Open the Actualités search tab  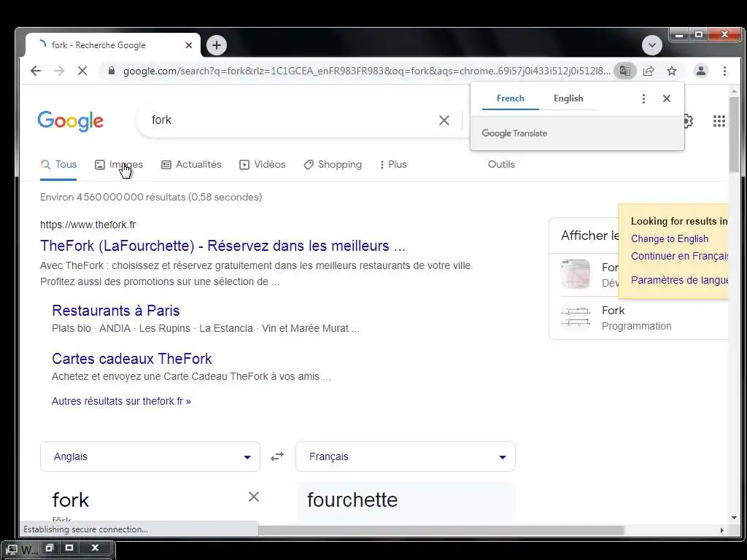191,165
